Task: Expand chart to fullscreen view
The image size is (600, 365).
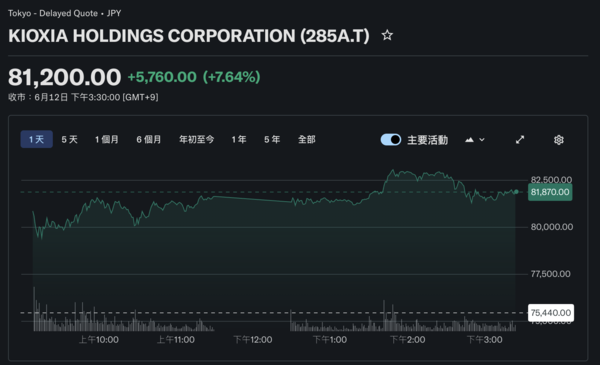Action: tap(520, 140)
